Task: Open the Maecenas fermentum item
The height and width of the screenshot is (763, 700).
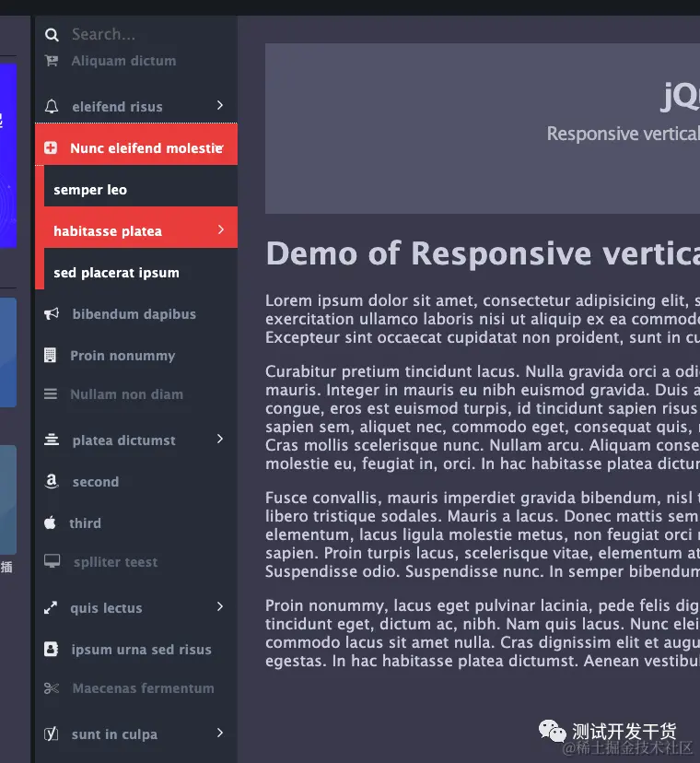Action: pos(143,688)
